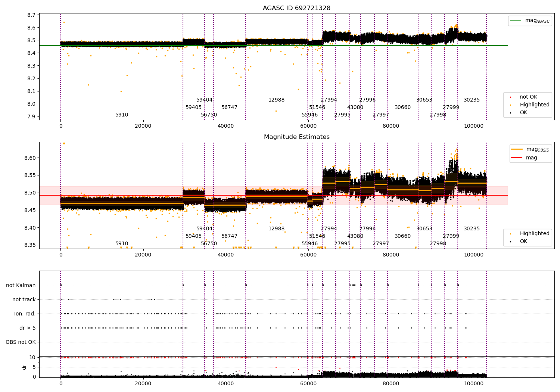Click the 7.9 y-axis tick label
The image size is (560, 392).
(x=32, y=116)
